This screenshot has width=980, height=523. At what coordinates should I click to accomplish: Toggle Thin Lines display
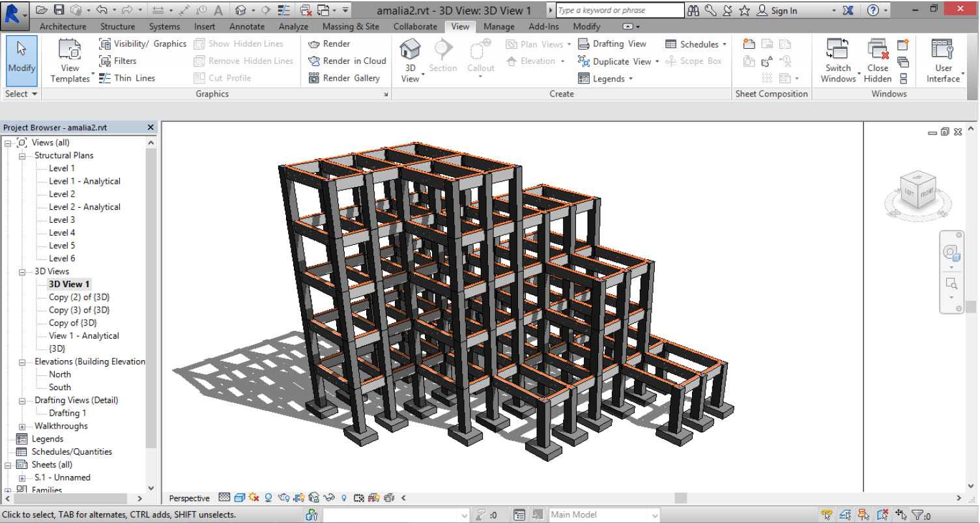click(105, 78)
